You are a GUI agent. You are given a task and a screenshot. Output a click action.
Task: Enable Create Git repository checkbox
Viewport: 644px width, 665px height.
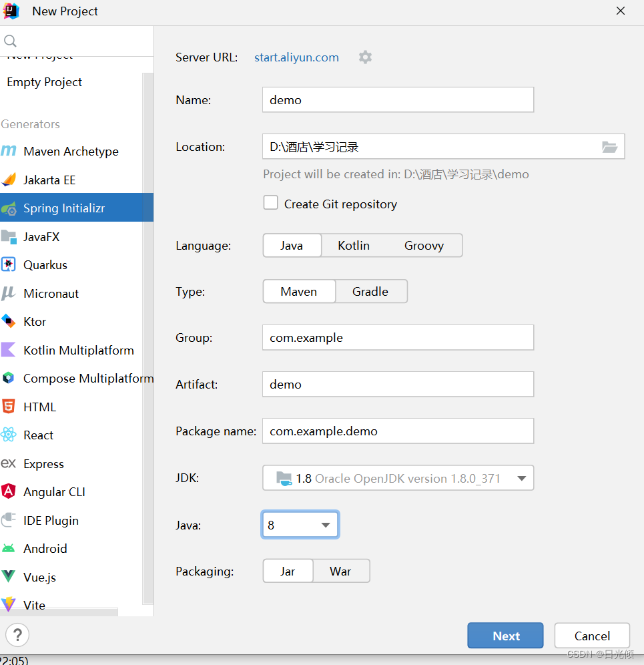click(270, 203)
